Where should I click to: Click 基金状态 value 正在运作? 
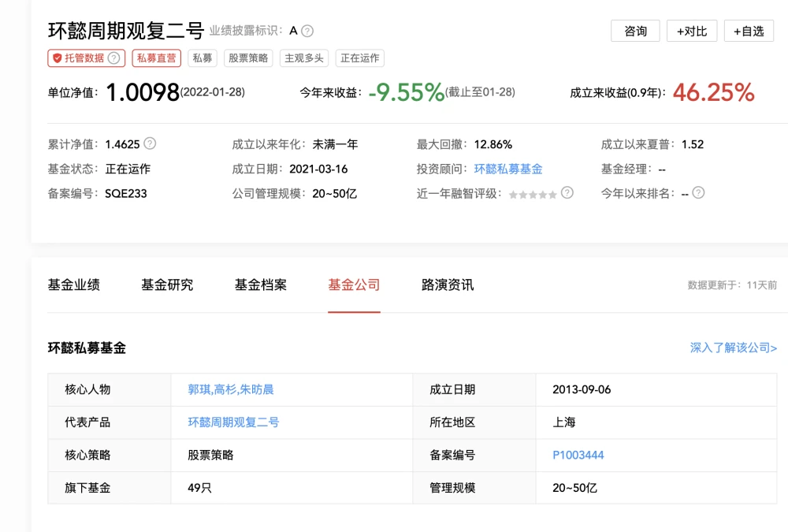[128, 169]
